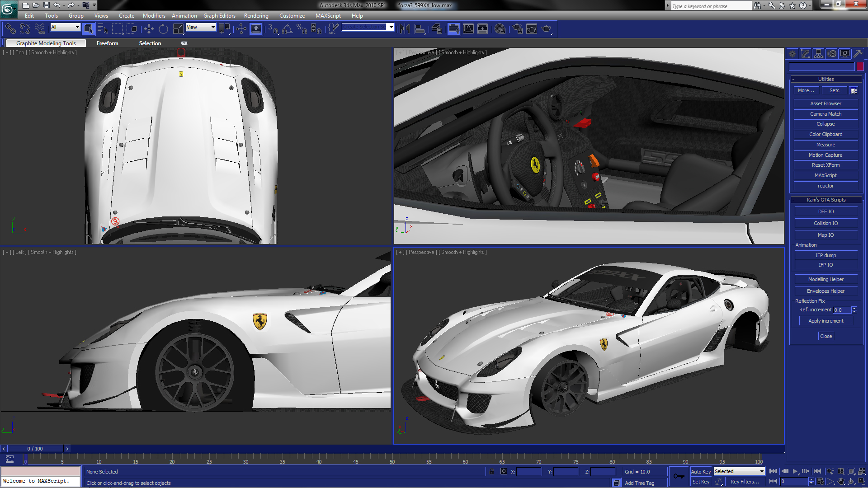This screenshot has width=868, height=488.
Task: Toggle Angle Snap in the toolbar
Action: 287,29
